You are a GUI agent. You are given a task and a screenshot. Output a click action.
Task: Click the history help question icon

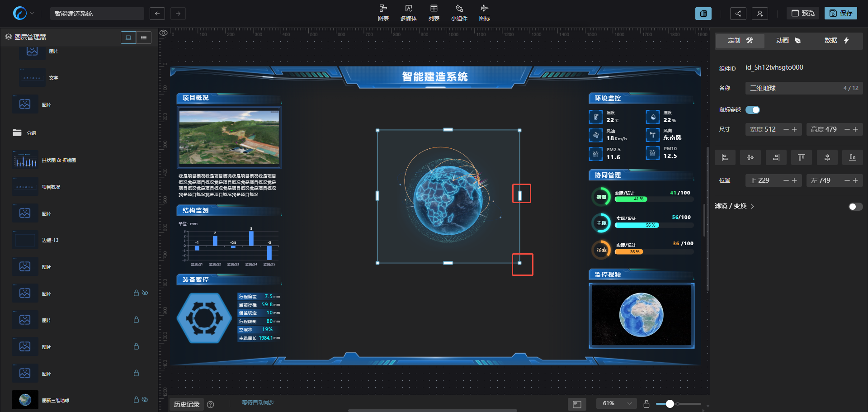click(x=210, y=404)
